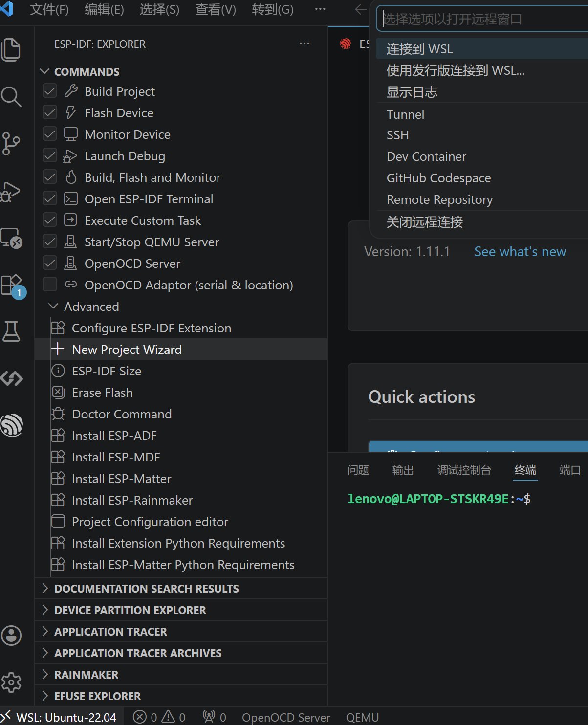Toggle the Build, Flash and Monitor checkbox
The height and width of the screenshot is (725, 588).
coord(50,177)
